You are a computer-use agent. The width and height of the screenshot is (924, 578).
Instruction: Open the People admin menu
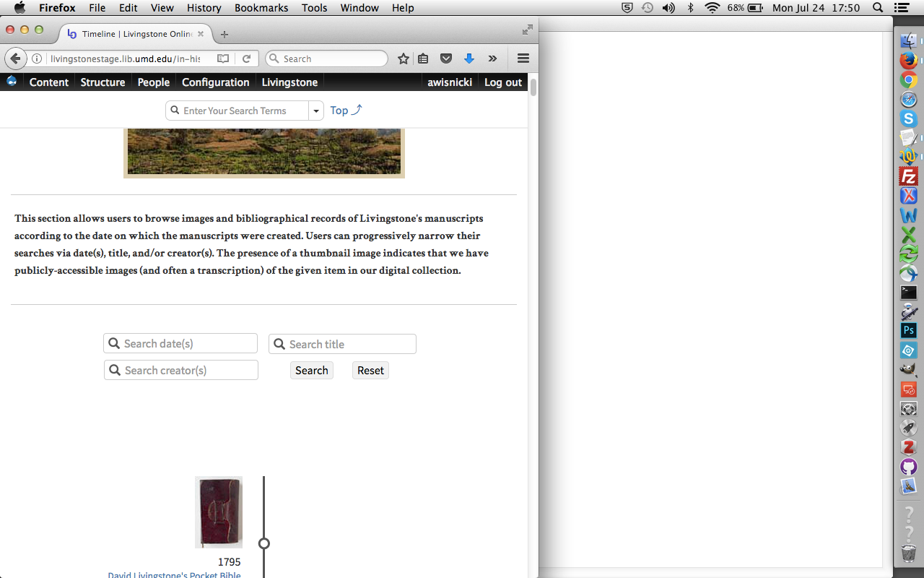point(154,82)
